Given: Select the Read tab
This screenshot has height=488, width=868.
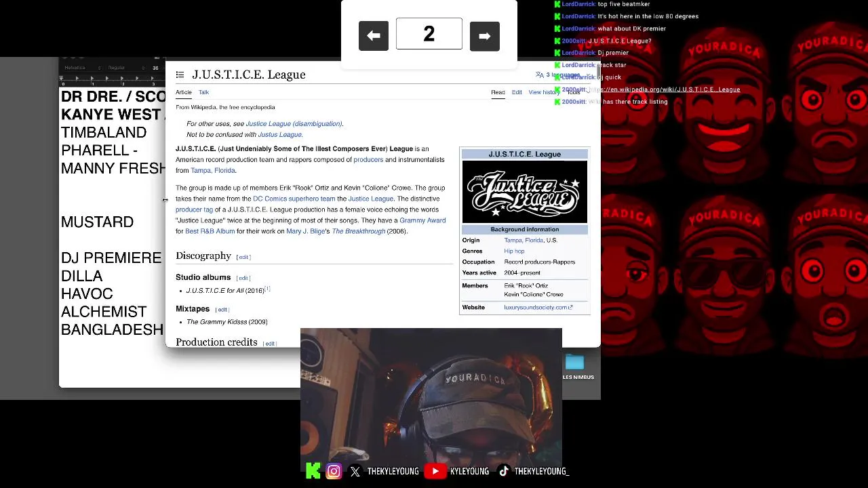Looking at the screenshot, I should (x=498, y=92).
